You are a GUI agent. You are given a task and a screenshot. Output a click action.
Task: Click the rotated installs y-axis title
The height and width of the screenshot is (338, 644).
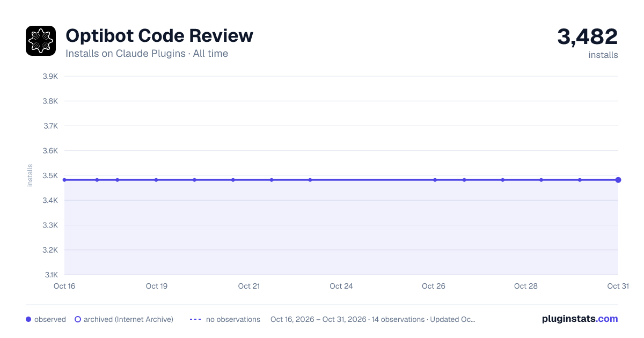tap(30, 175)
